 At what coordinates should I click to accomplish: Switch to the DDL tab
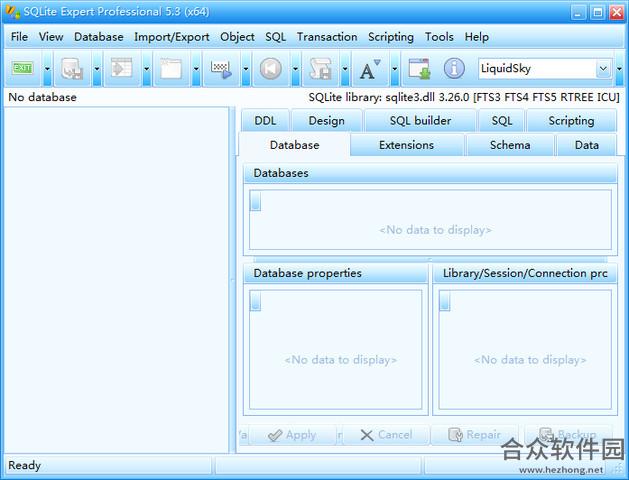tap(265, 121)
